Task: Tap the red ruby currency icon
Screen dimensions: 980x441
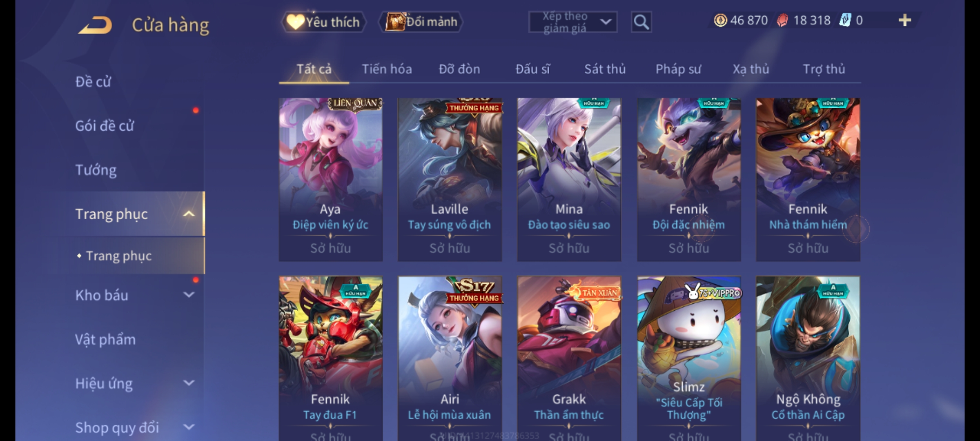Action: tap(782, 20)
